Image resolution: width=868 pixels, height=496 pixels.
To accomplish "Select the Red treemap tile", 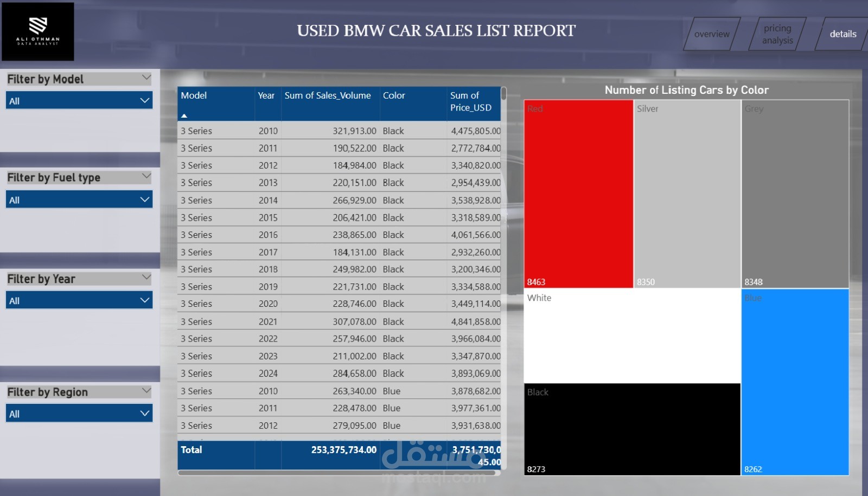I will [x=578, y=194].
